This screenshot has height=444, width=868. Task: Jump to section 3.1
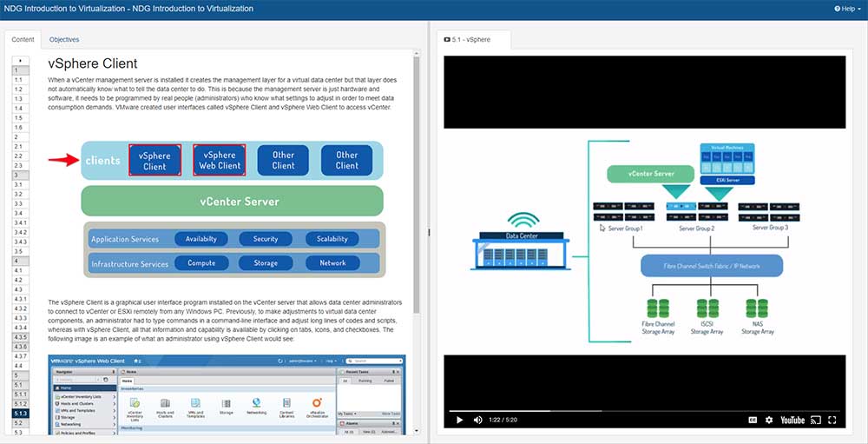click(x=21, y=184)
